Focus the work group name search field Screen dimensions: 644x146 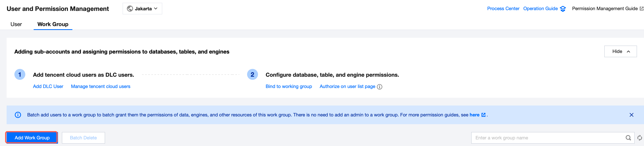547,138
